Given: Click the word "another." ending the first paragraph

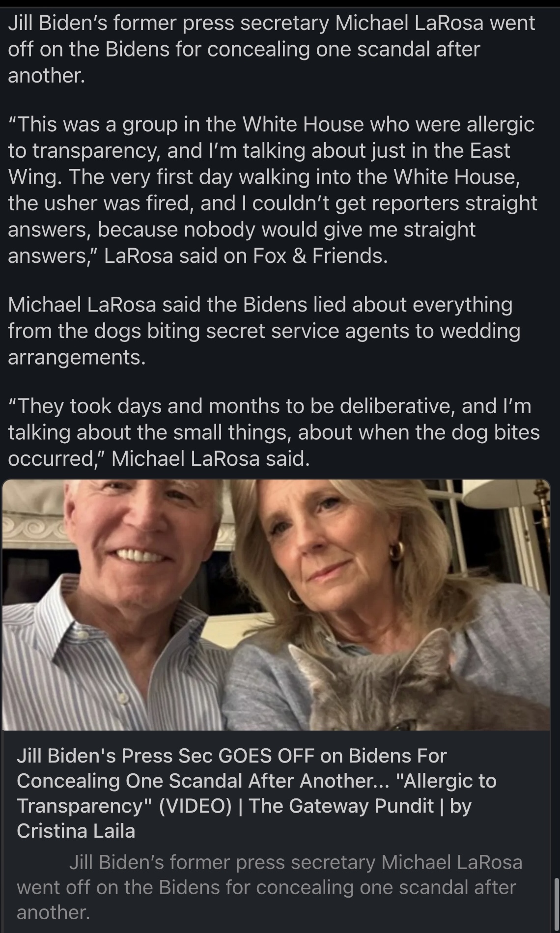Looking at the screenshot, I should pyautogui.click(x=46, y=75).
